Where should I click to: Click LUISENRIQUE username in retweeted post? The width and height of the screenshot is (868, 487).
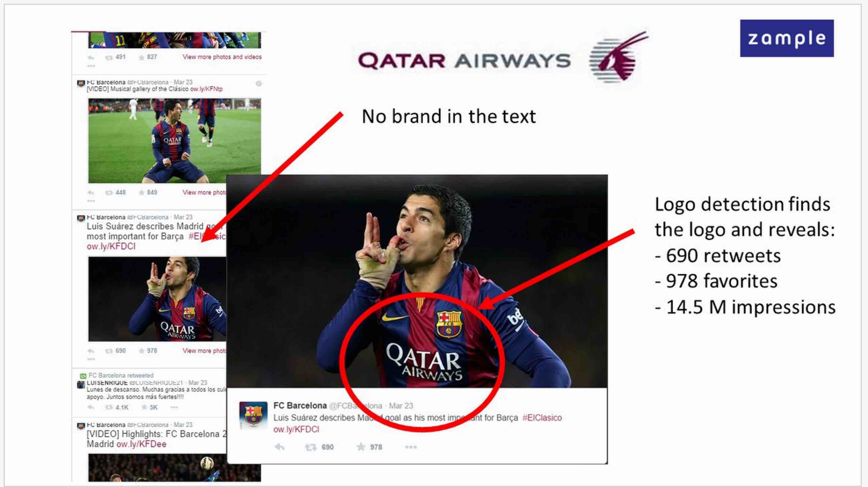click(x=107, y=383)
